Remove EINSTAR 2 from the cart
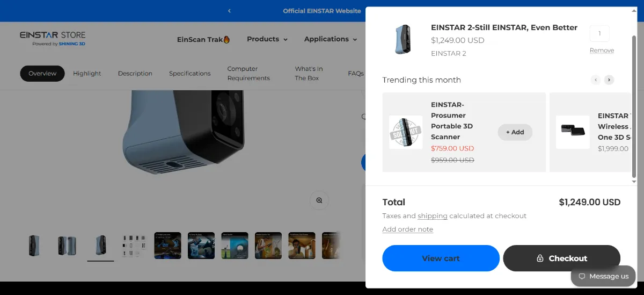Viewport: 644px width, 295px height. (x=602, y=51)
